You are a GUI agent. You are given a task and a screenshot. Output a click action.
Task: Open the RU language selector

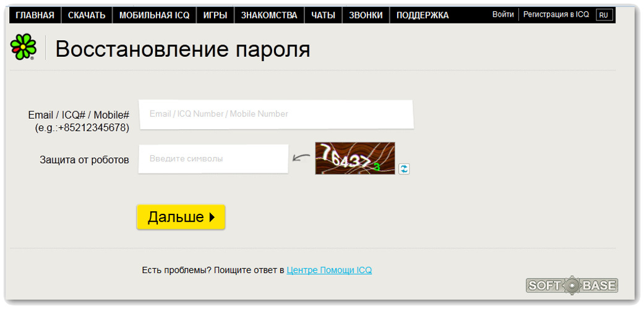point(603,15)
